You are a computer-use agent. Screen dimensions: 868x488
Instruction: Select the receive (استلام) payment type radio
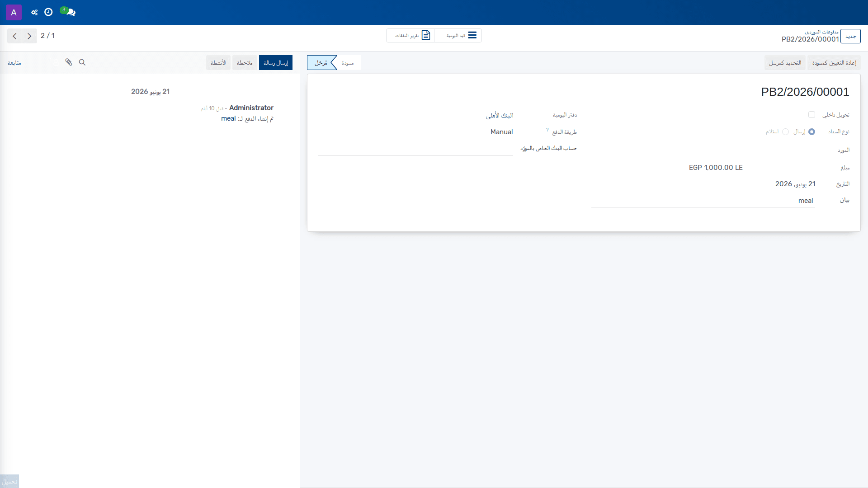pos(785,132)
